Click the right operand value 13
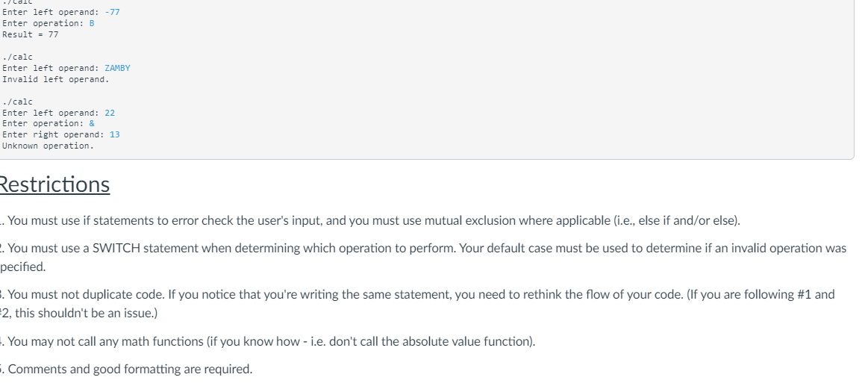This screenshot has width=868, height=389. tap(115, 134)
